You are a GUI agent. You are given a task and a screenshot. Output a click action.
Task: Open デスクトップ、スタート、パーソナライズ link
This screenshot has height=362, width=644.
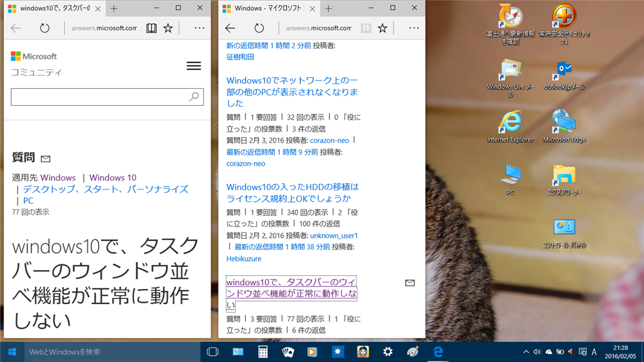click(106, 189)
